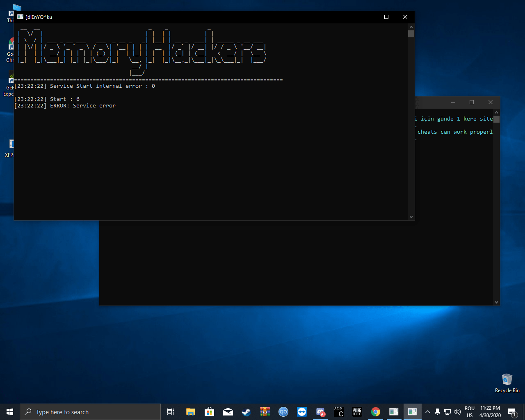Open TeamViewer from the taskbar
The height and width of the screenshot is (420, 525).
(x=302, y=412)
